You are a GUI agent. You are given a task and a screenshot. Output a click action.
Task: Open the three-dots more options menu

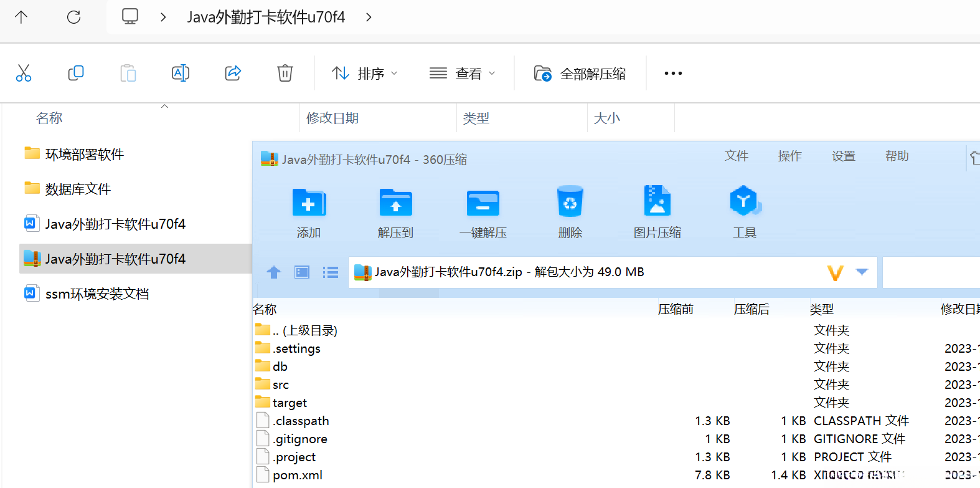[673, 74]
